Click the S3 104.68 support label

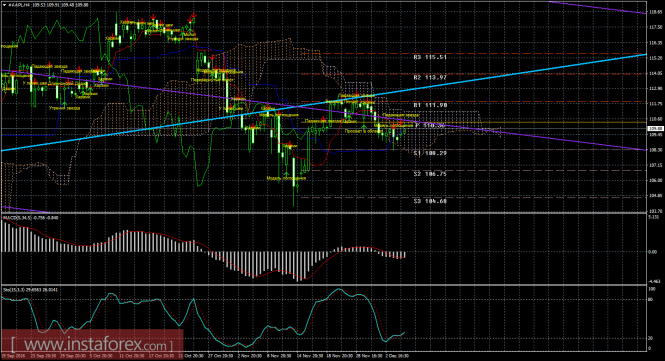[x=430, y=201]
